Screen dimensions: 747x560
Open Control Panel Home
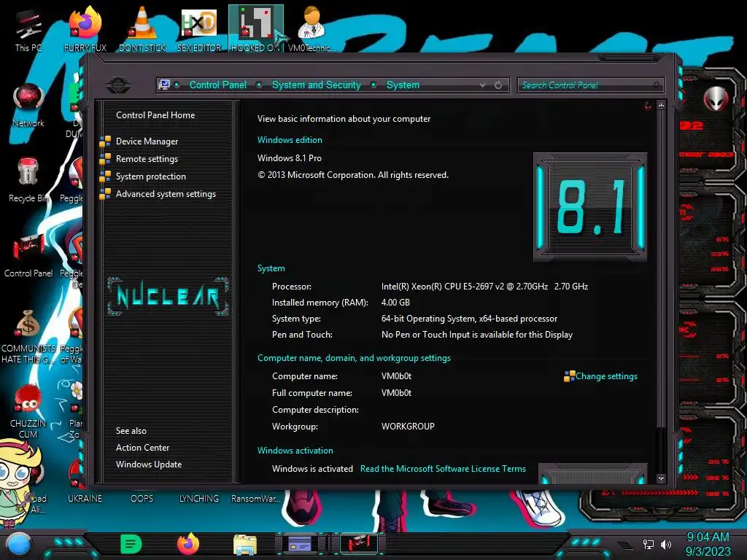pyautogui.click(x=155, y=115)
